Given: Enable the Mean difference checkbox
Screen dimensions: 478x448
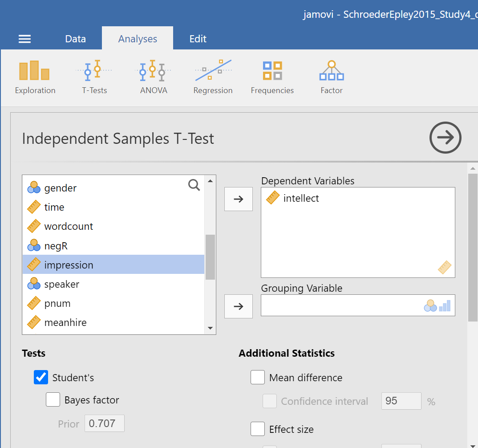Looking at the screenshot, I should 258,378.
